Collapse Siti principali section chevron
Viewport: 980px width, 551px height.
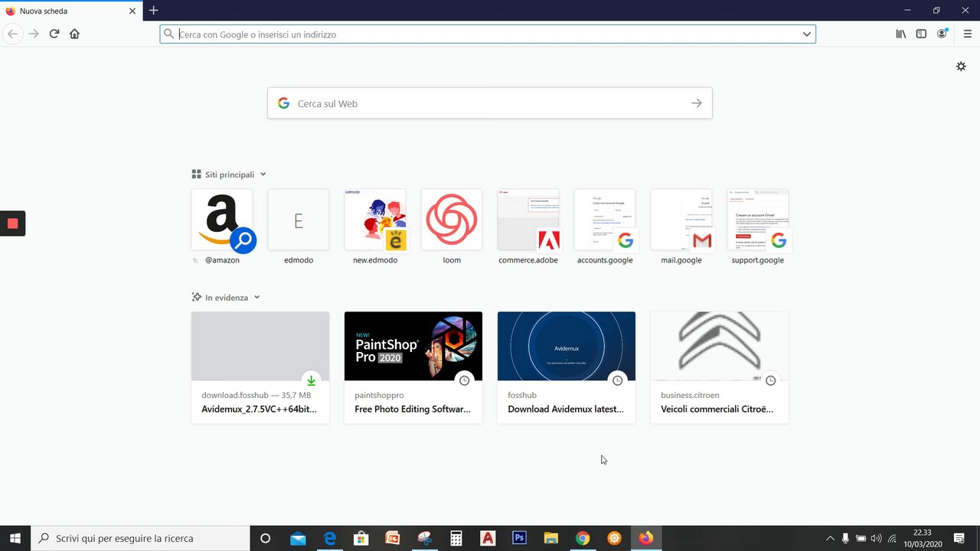tap(263, 174)
